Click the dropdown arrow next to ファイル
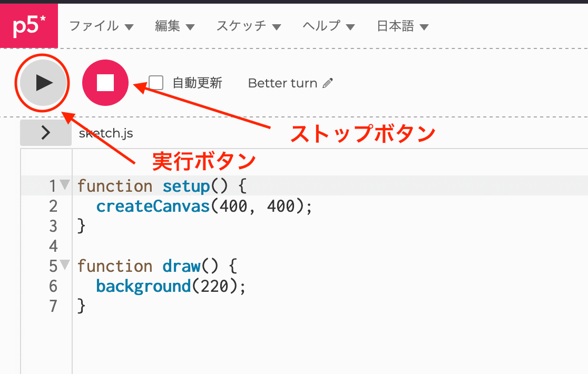This screenshot has width=588, height=374. (129, 26)
